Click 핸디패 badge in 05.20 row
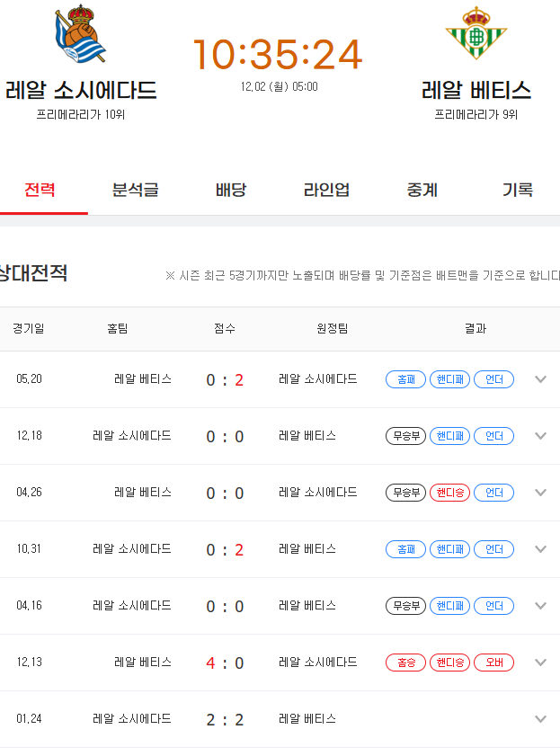 click(449, 379)
